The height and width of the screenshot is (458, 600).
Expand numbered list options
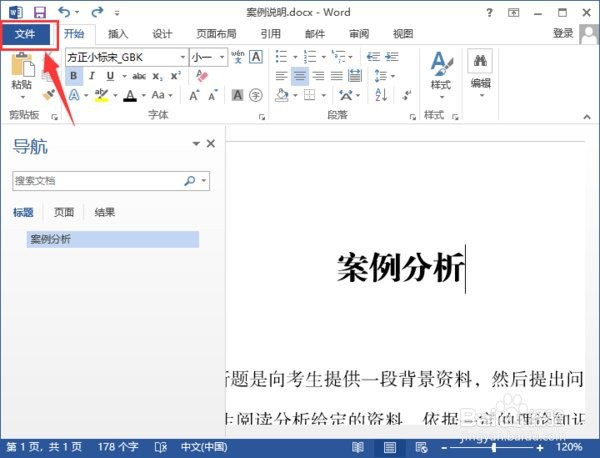[323, 57]
